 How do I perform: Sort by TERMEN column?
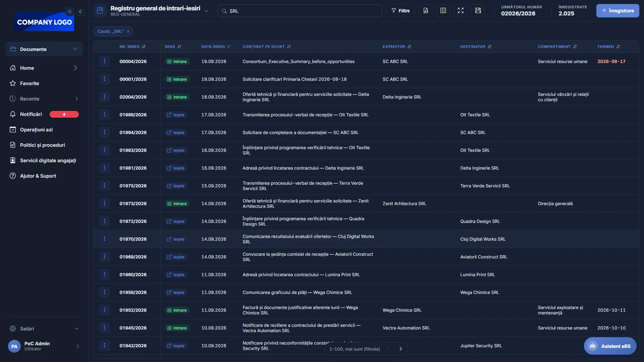[x=609, y=47]
